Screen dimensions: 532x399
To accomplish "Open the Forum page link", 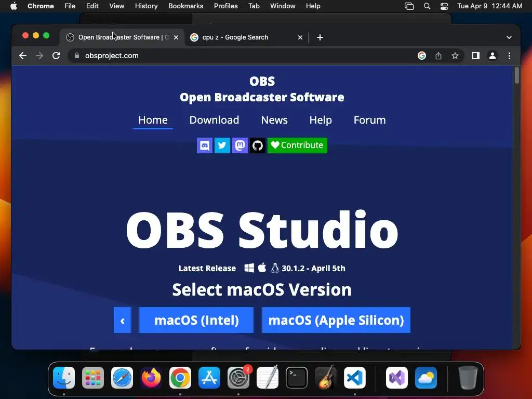I will click(369, 120).
